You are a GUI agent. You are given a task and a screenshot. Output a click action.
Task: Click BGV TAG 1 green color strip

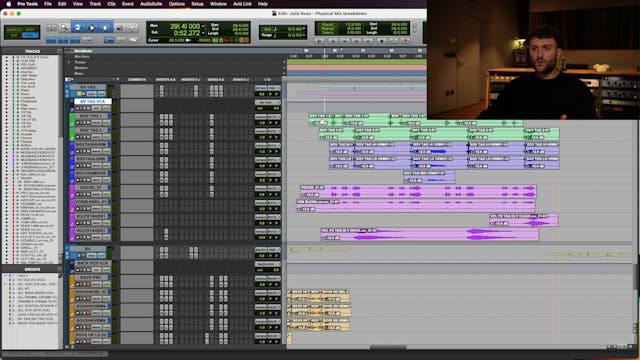coord(72,120)
